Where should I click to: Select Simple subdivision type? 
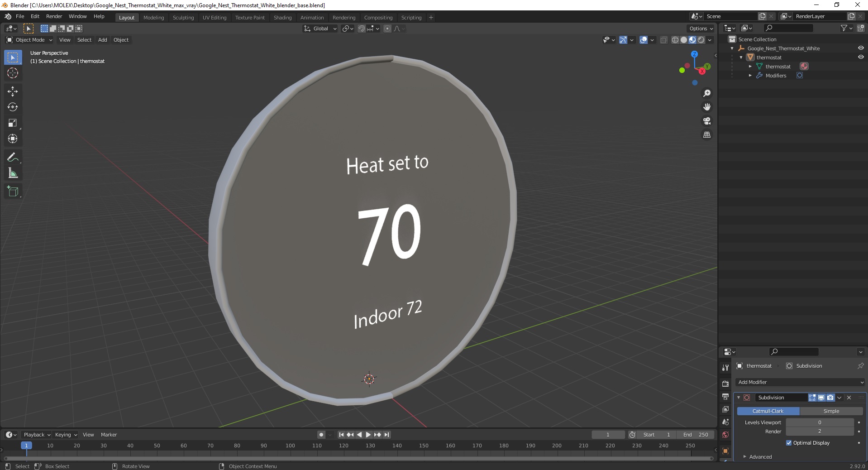(831, 411)
